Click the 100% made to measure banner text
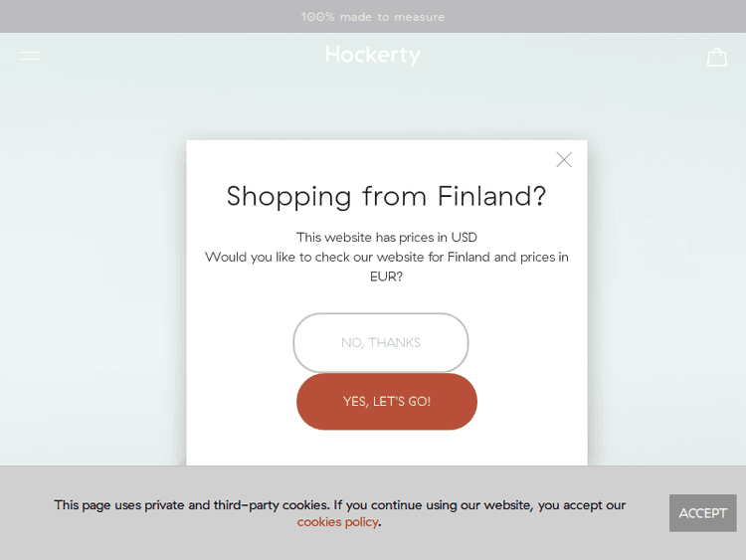 coord(373,17)
